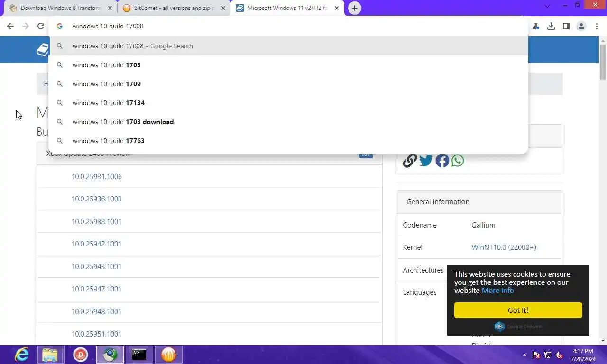Select the 'windows 10 build 17763' suggestion

(x=288, y=141)
